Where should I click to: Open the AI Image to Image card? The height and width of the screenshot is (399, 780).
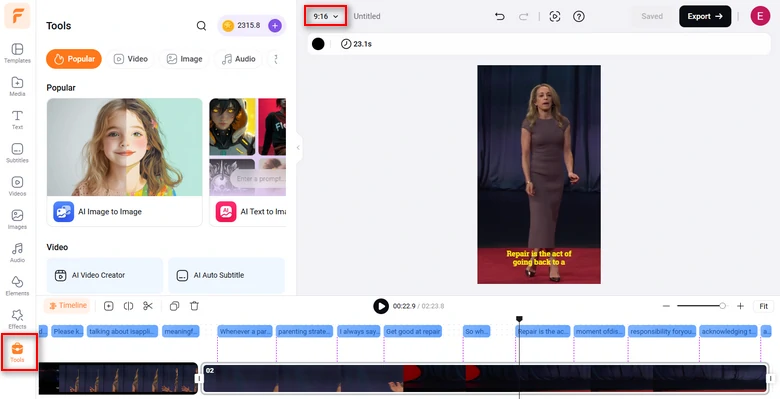point(124,162)
